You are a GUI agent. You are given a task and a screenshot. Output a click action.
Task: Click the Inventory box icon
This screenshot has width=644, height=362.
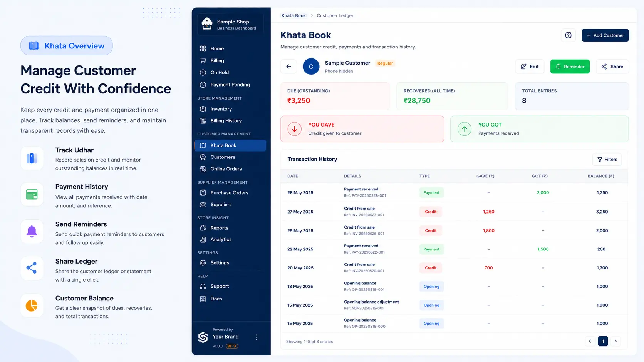click(203, 109)
